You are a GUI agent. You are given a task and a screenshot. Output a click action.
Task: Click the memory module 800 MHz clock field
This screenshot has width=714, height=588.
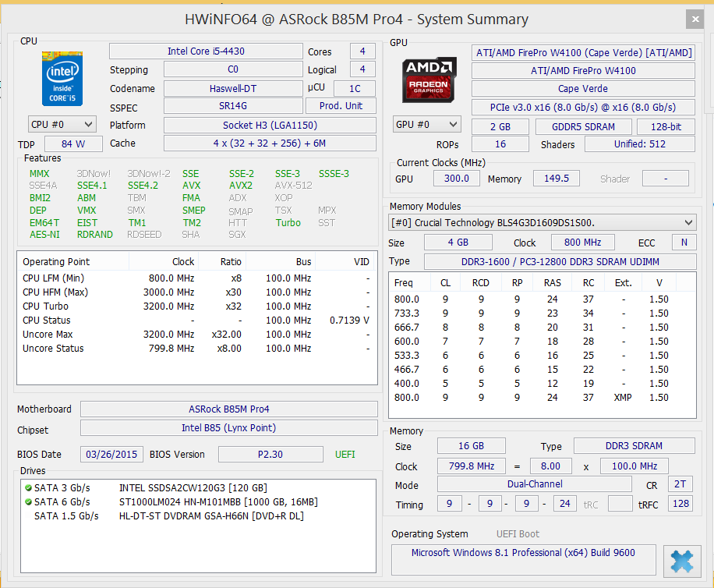[582, 243]
